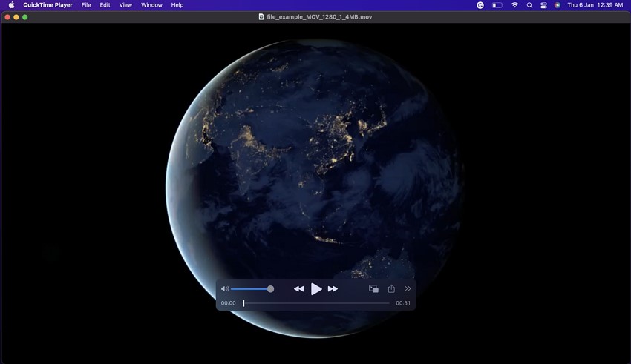631x364 pixels.
Task: Click the volume slider knob
Action: point(270,289)
